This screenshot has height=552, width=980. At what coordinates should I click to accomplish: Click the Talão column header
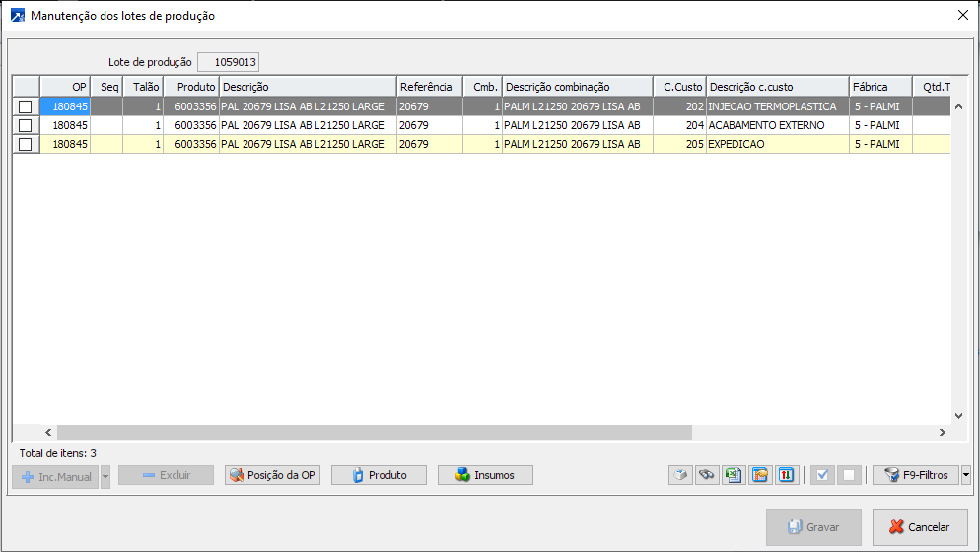(143, 87)
